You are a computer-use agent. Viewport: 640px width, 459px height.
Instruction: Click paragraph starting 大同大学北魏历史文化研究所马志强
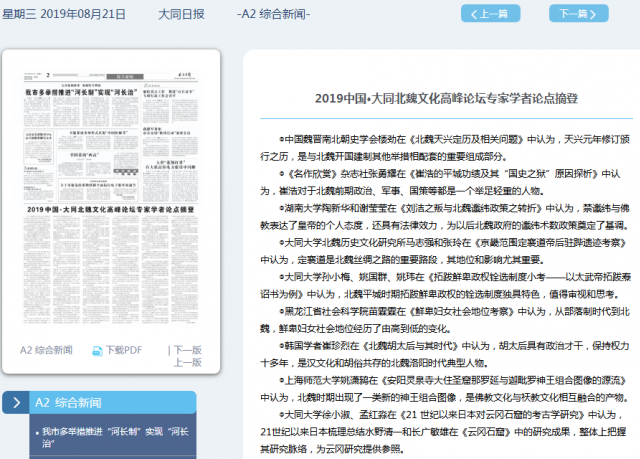tap(444, 251)
